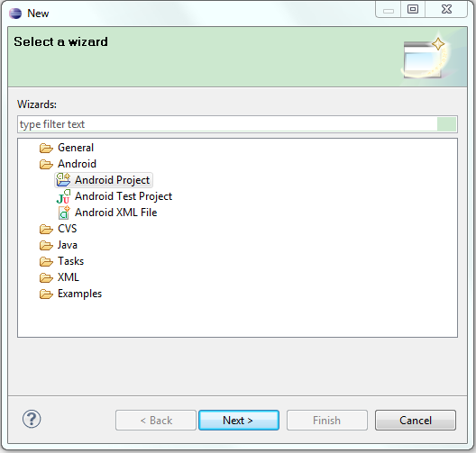This screenshot has height=453, width=476.
Task: Click the Android XML File icon
Action: click(x=64, y=213)
